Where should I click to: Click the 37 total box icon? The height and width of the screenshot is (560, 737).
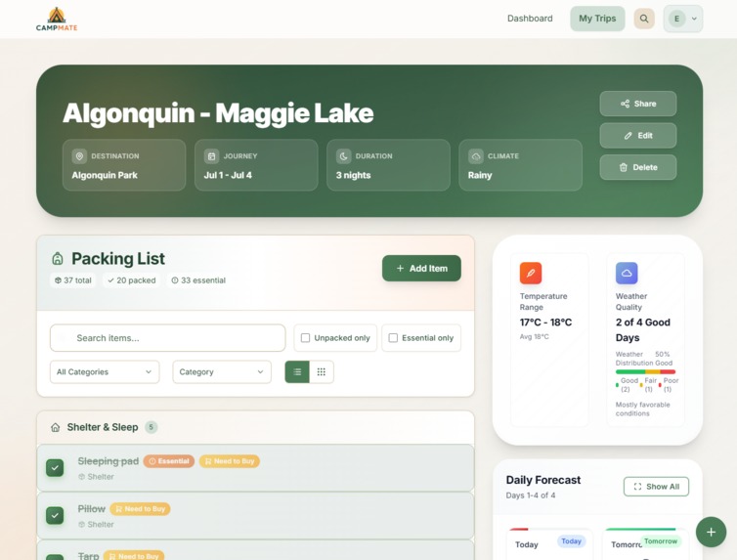[x=59, y=280]
